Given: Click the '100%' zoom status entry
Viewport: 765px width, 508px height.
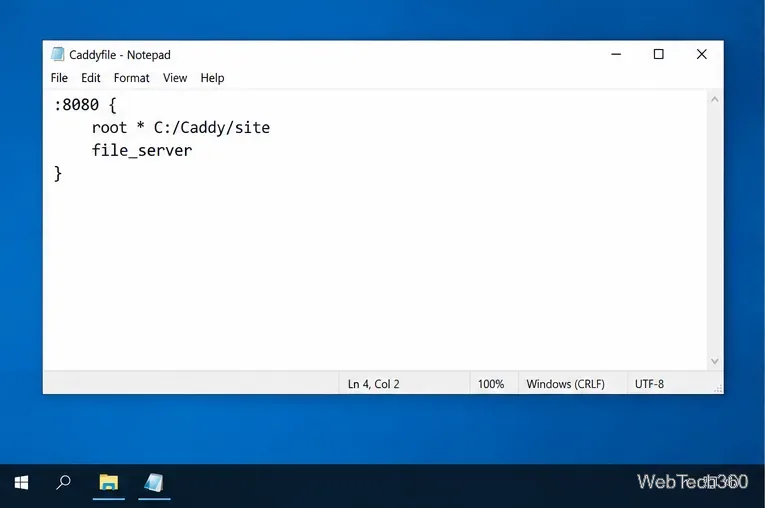Looking at the screenshot, I should coord(491,384).
